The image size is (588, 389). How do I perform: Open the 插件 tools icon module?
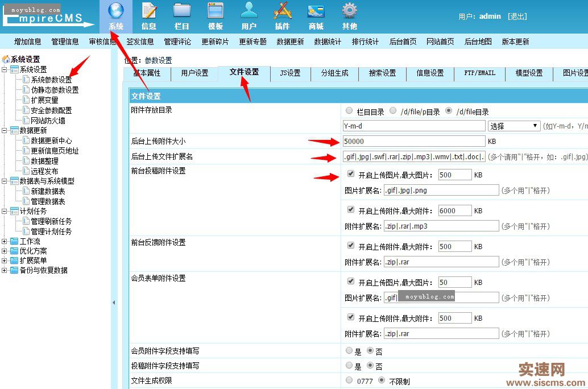[x=282, y=16]
